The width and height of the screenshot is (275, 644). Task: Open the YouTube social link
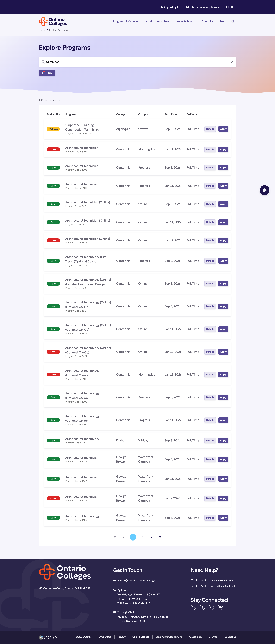(x=220, y=607)
